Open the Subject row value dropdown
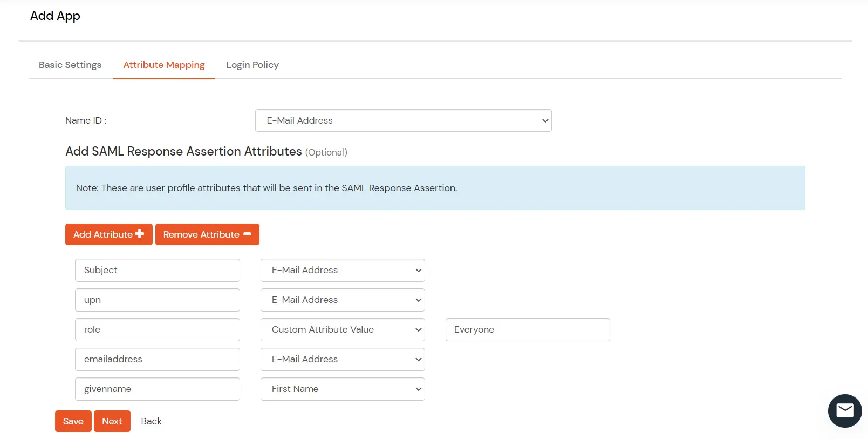The image size is (868, 439). pyautogui.click(x=343, y=270)
